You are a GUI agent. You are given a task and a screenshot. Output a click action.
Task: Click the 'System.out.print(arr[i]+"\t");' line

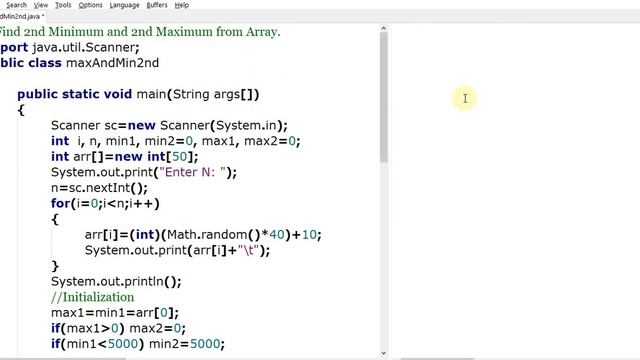tap(178, 250)
